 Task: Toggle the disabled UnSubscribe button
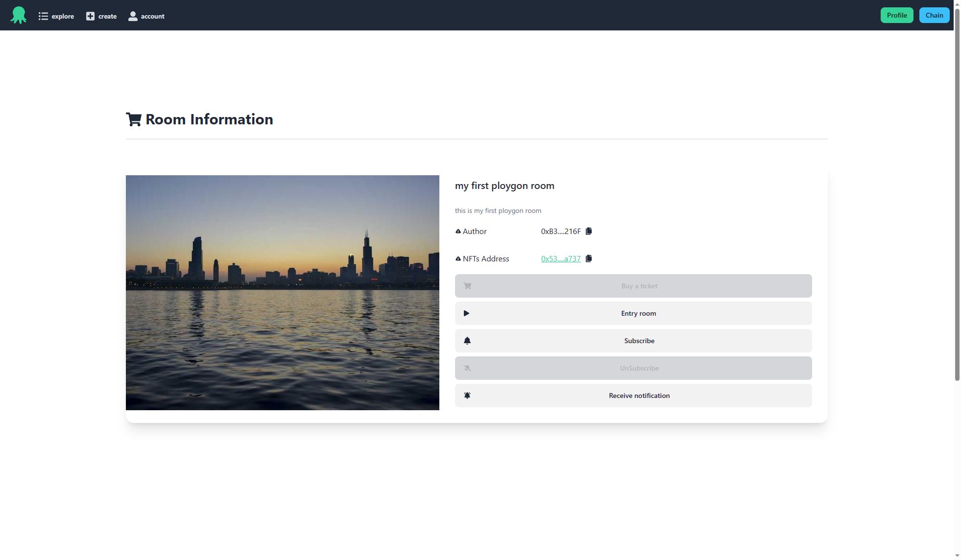(633, 368)
